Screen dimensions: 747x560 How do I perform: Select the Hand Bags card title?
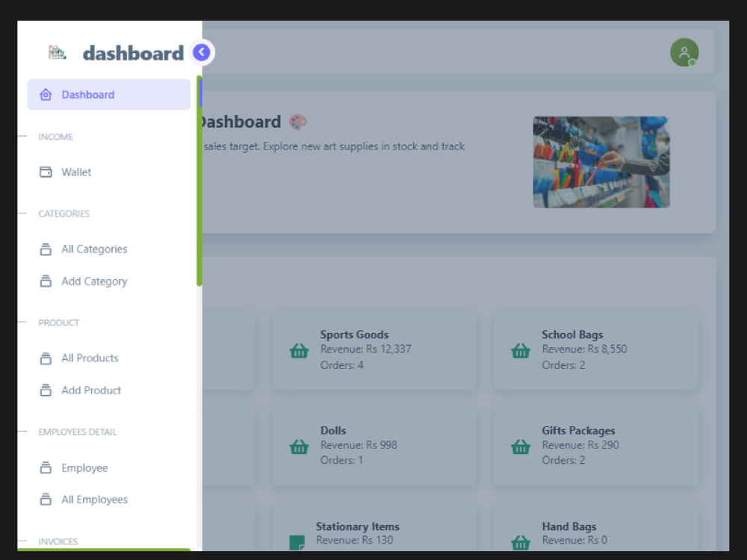(569, 526)
